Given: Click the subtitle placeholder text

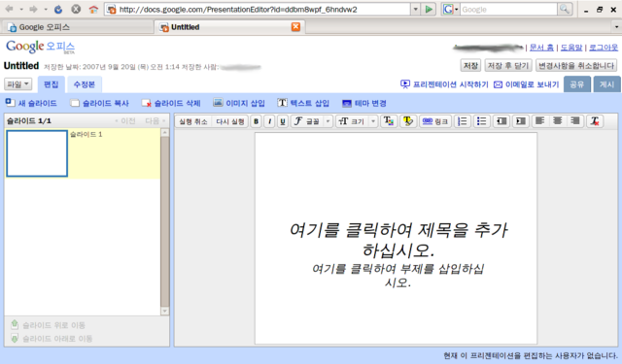Looking at the screenshot, I should pos(397,276).
